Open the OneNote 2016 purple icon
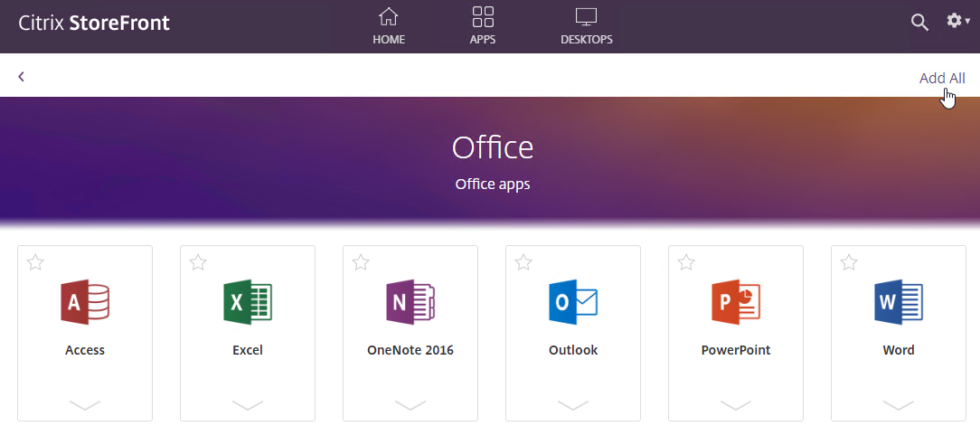The image size is (980, 436). pyautogui.click(x=410, y=302)
